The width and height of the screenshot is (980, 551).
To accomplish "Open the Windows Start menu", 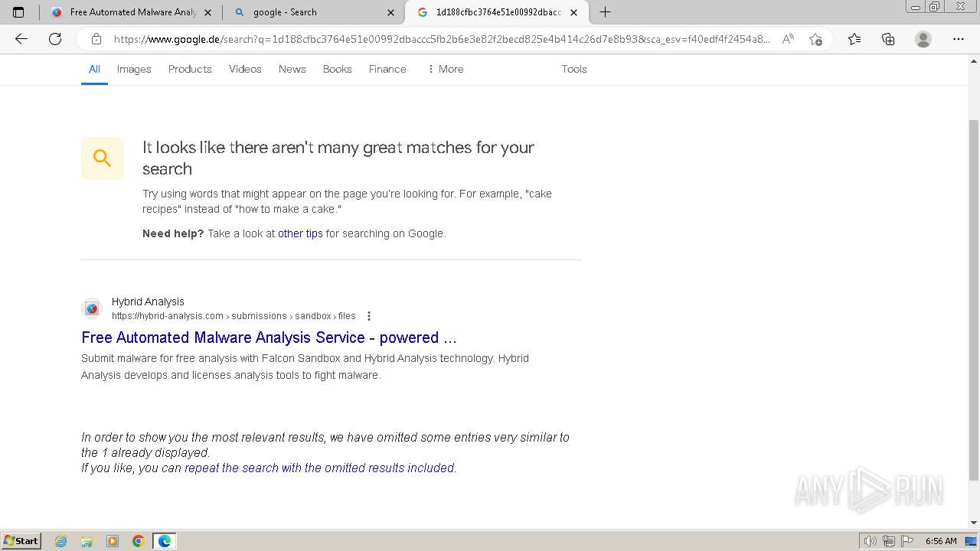I will [21, 540].
